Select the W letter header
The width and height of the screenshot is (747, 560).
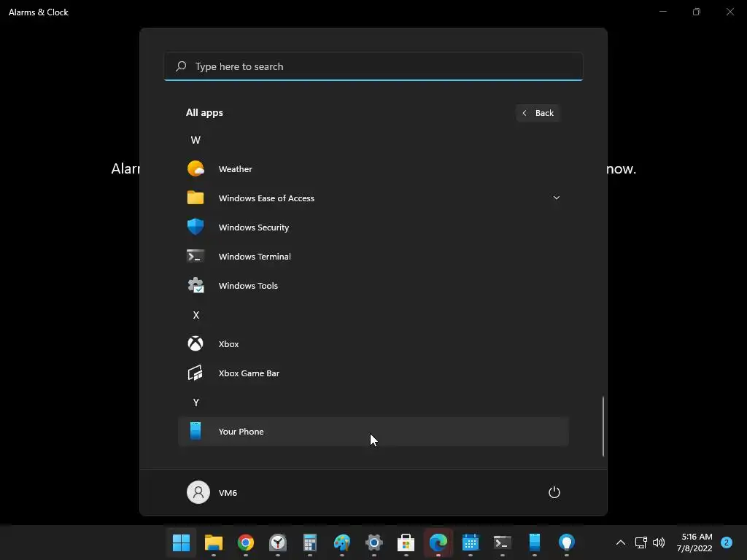(x=196, y=140)
